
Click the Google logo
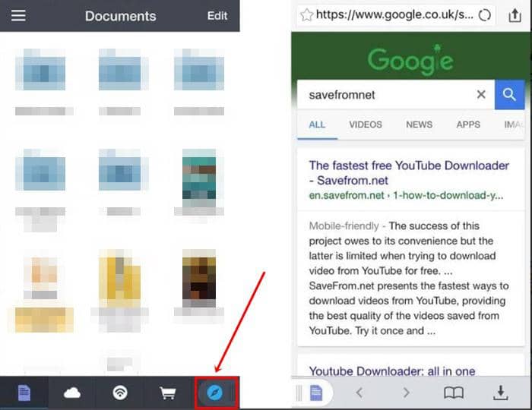pos(410,60)
